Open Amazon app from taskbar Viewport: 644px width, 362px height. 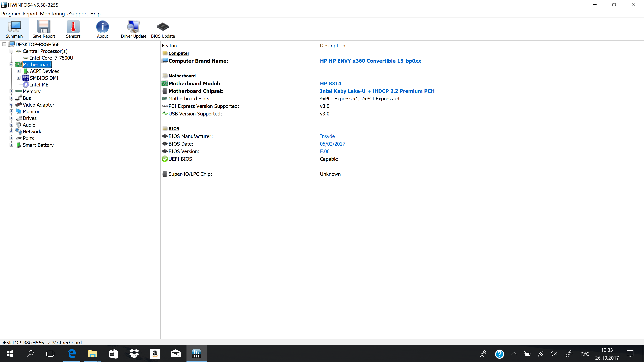coord(155,353)
